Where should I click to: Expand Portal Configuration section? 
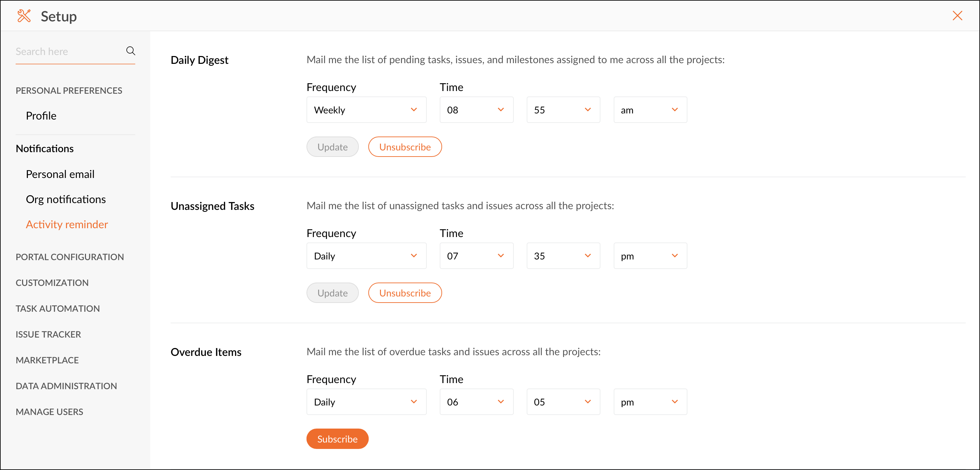click(x=70, y=257)
